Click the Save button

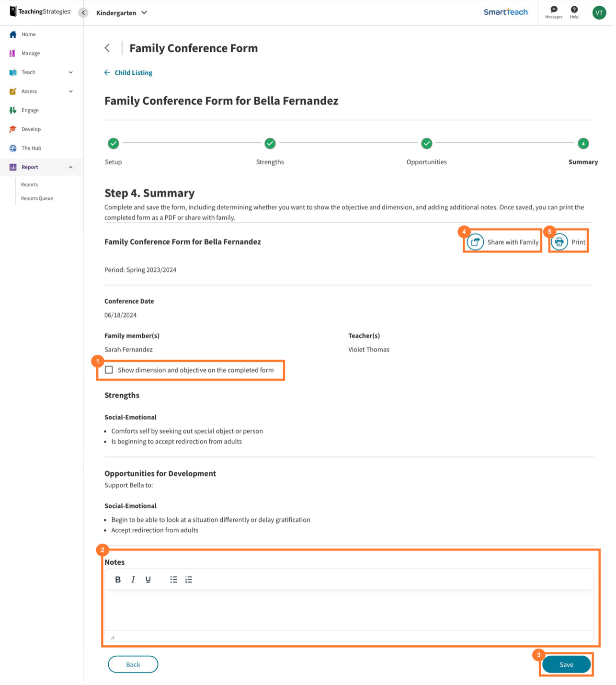(566, 664)
